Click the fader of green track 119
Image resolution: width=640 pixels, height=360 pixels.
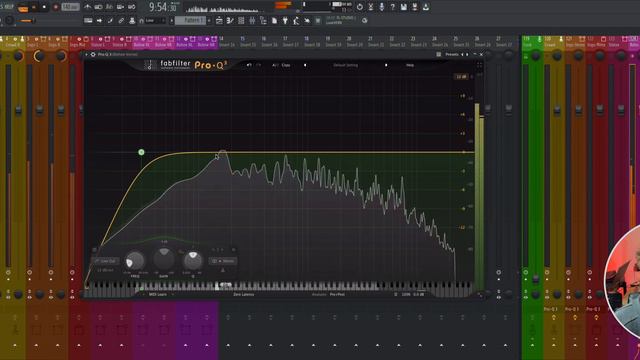pyautogui.click(x=536, y=278)
